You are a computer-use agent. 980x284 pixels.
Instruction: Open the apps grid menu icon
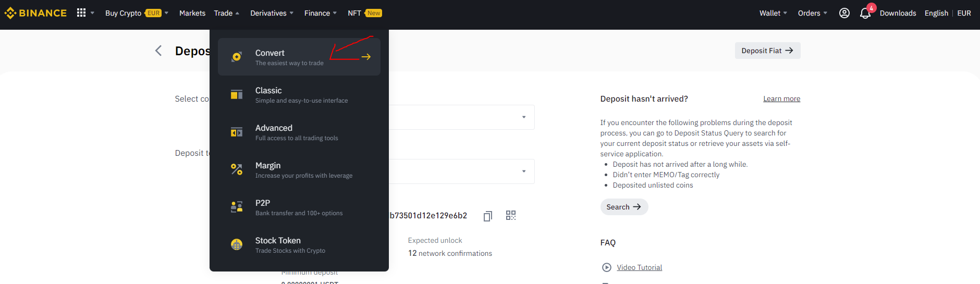point(81,13)
